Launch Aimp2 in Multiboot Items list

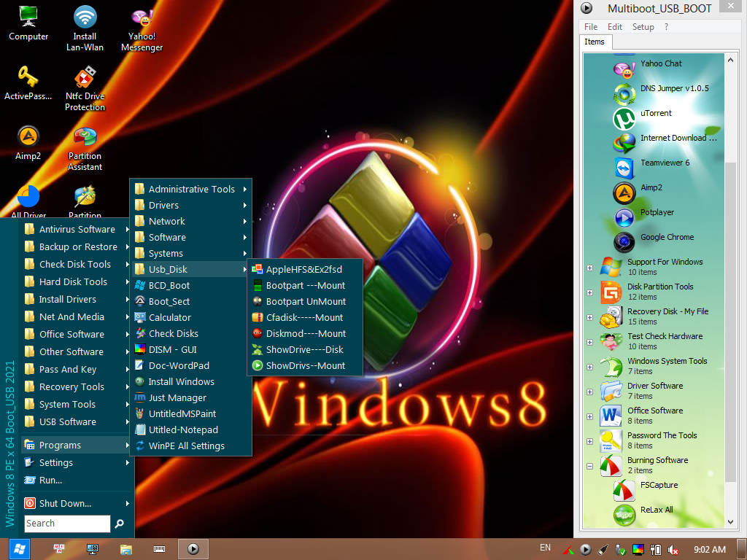(624, 193)
